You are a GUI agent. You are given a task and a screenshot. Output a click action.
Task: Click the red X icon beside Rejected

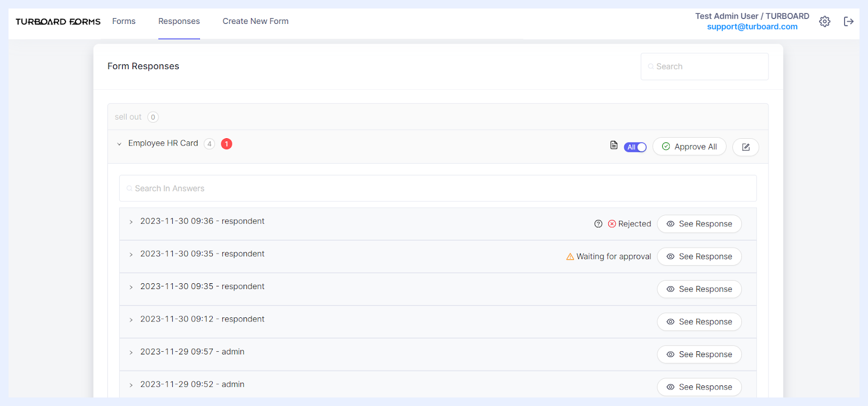pyautogui.click(x=612, y=224)
